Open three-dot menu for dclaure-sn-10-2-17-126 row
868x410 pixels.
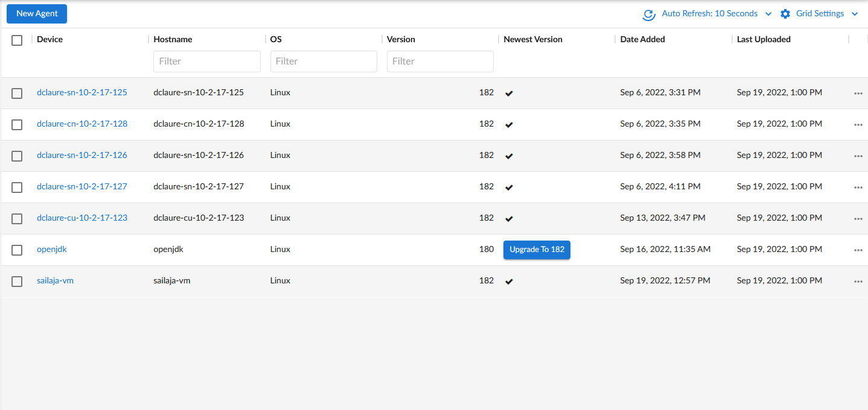point(858,156)
